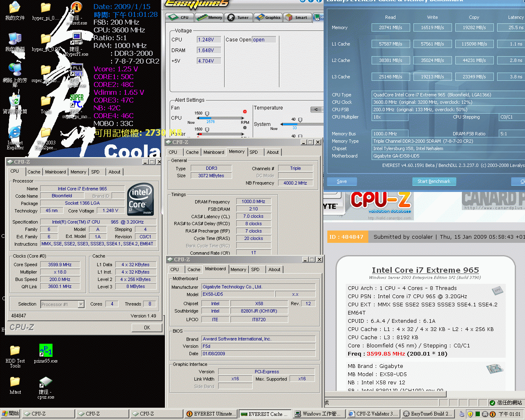Image resolution: width=525 pixels, height=420 pixels.
Task: Select the EasyTune6 Tuner tab icon
Action: (238, 17)
